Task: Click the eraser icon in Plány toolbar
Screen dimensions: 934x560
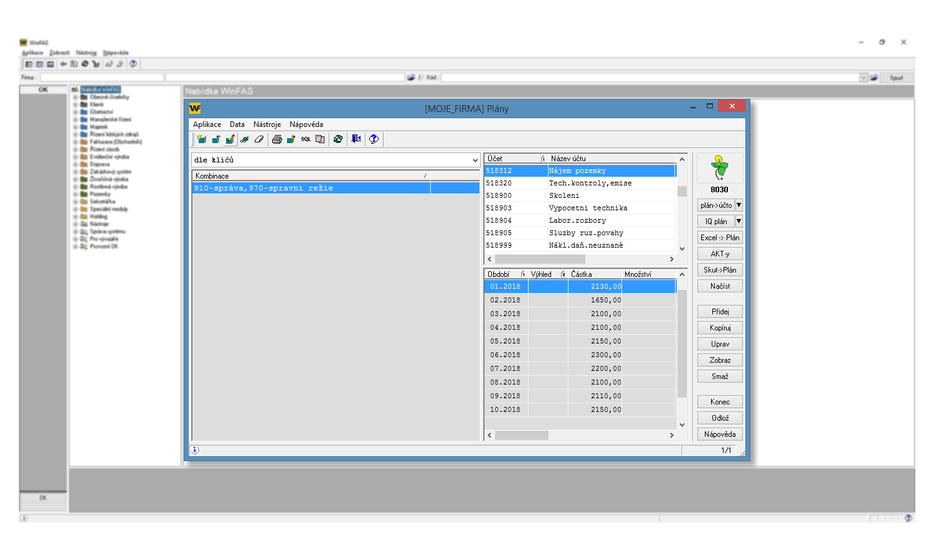Action: 259,139
